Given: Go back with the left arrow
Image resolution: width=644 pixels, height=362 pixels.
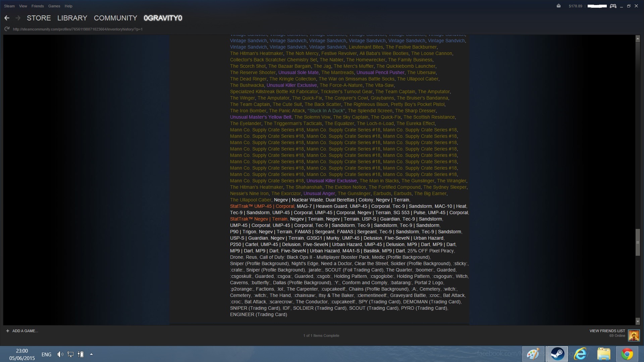Looking at the screenshot, I should pos(7,18).
